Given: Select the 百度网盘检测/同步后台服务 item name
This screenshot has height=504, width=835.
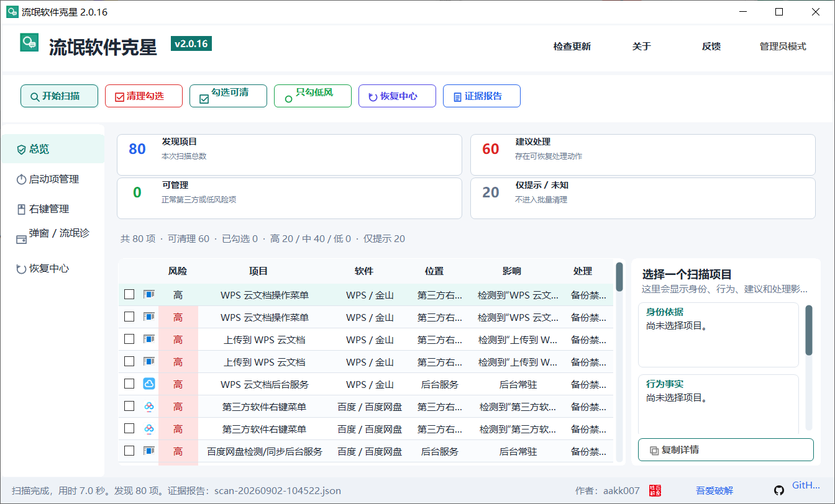Looking at the screenshot, I should (265, 451).
